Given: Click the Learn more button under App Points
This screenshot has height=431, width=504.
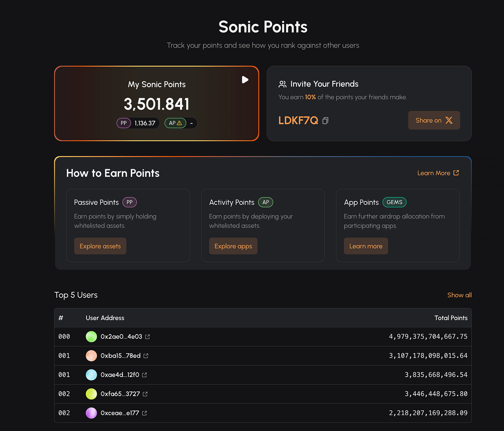Looking at the screenshot, I should point(366,246).
